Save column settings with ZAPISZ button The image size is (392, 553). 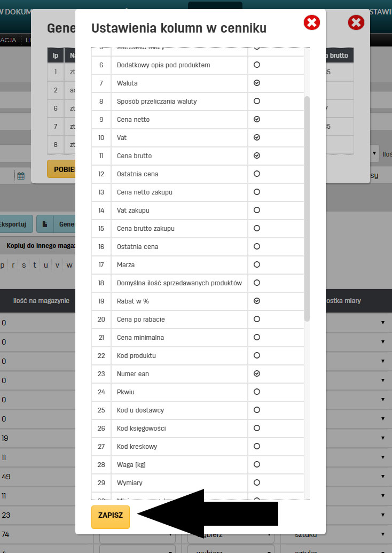111,516
